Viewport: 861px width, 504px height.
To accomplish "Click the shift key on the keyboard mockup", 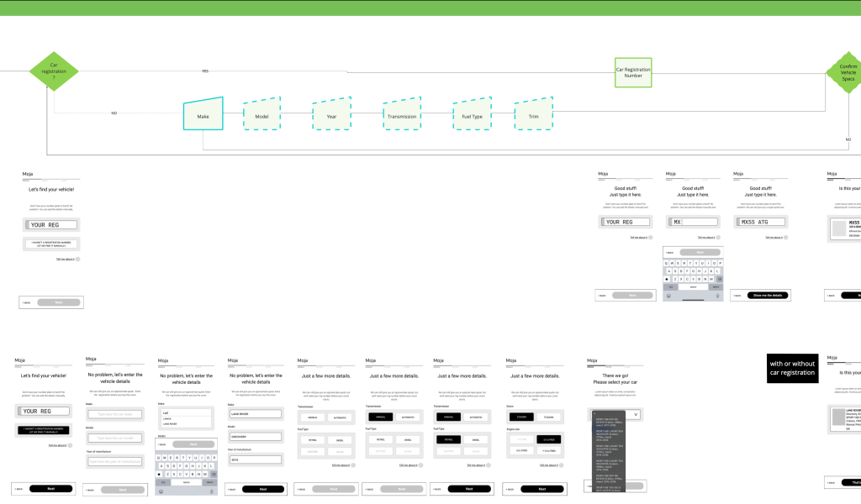I will click(667, 280).
